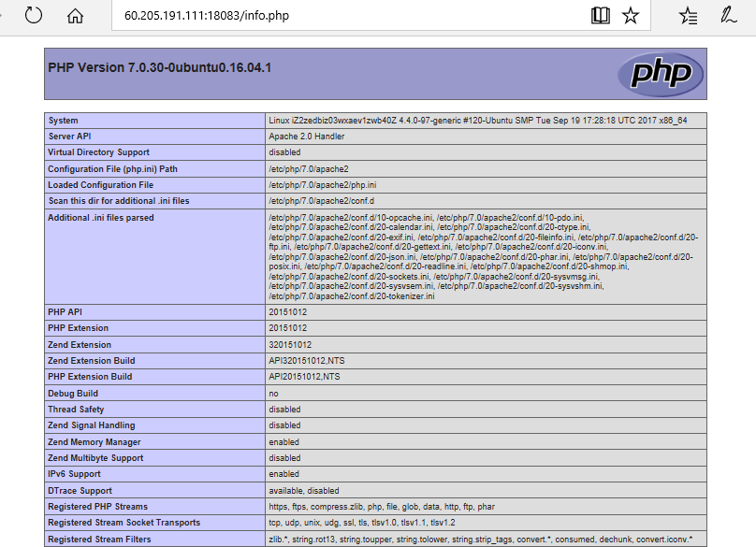
Task: Select the Zend Extension label
Action: click(80, 345)
